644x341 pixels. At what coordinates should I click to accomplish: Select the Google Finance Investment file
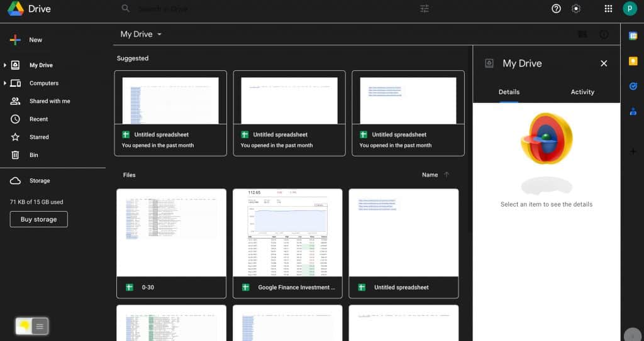[287, 243]
